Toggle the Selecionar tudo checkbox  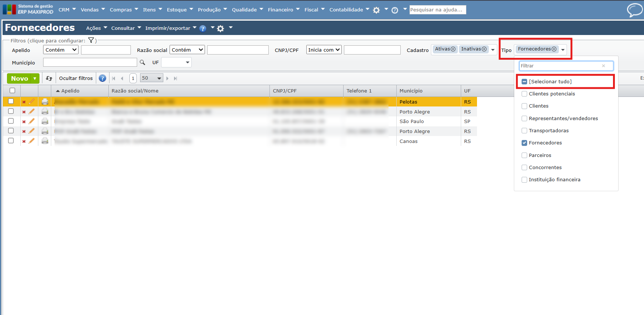coord(524,82)
